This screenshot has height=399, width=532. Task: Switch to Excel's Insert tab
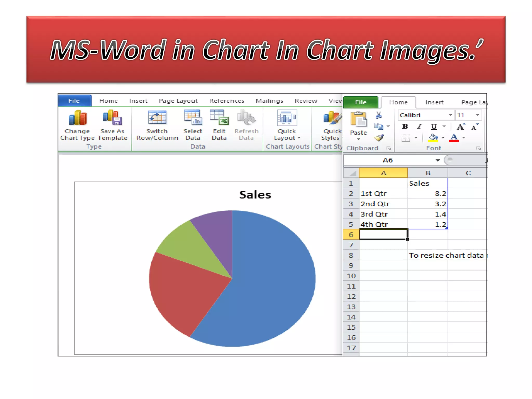[434, 102]
